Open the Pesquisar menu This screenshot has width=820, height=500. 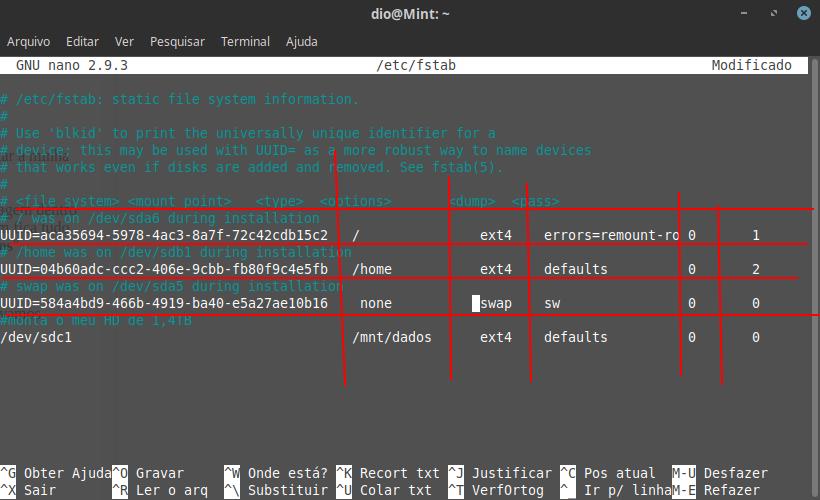click(x=177, y=42)
